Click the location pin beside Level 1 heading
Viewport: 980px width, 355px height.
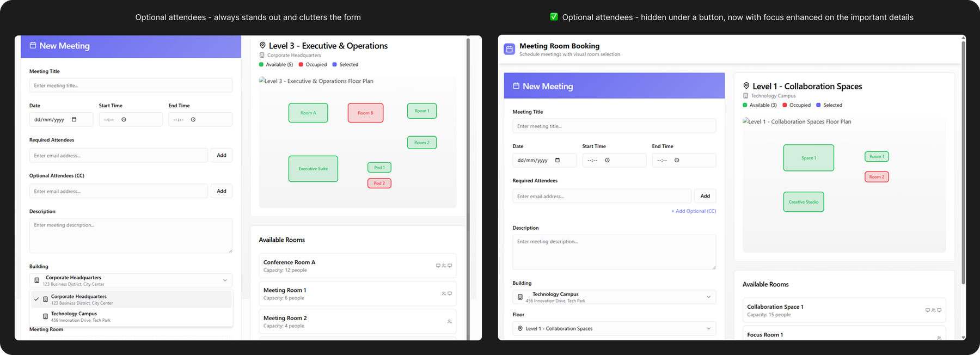click(x=746, y=86)
